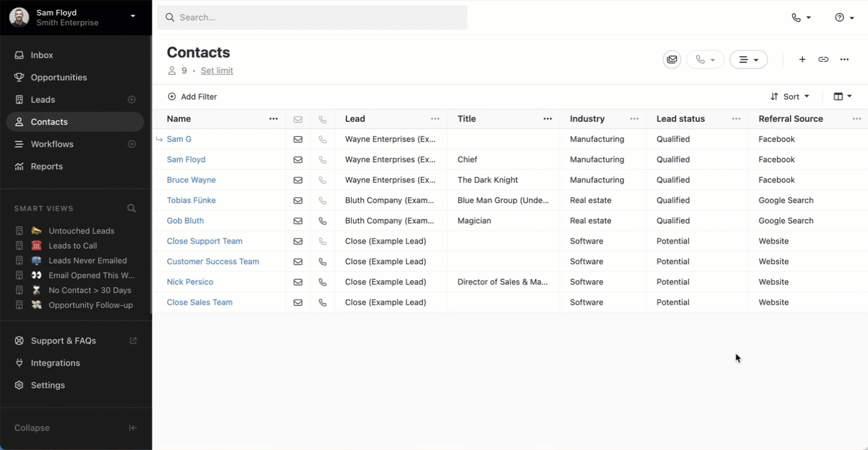
Task: Click the phone icon in Gob Bluth's row
Action: tap(322, 221)
